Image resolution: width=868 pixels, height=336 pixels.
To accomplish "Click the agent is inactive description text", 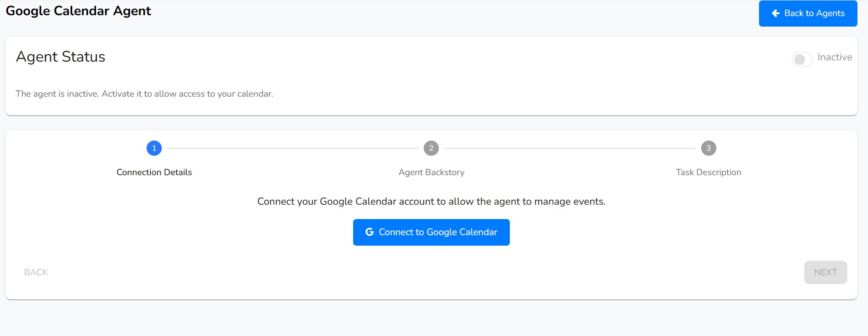I will pyautogui.click(x=144, y=94).
